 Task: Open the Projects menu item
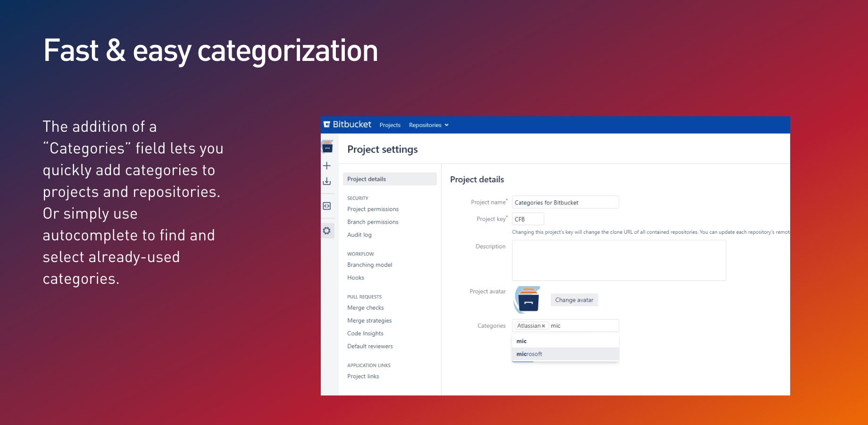coord(390,125)
